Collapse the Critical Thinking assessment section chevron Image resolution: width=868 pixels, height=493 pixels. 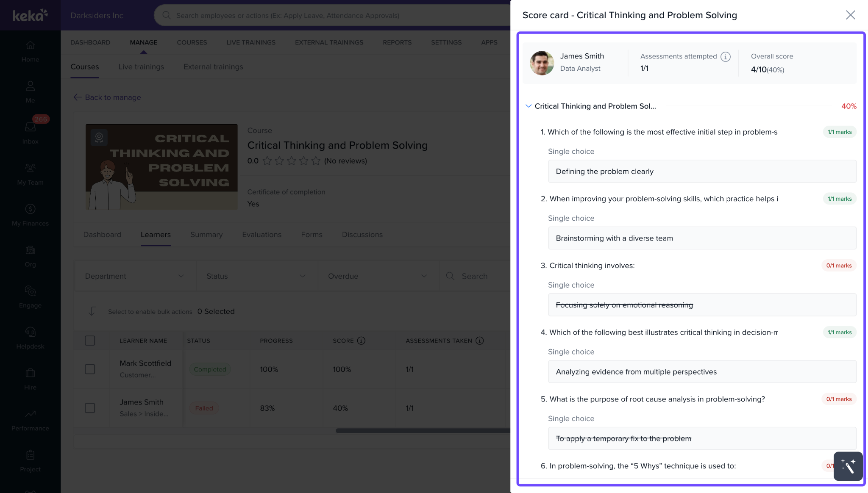click(x=528, y=106)
